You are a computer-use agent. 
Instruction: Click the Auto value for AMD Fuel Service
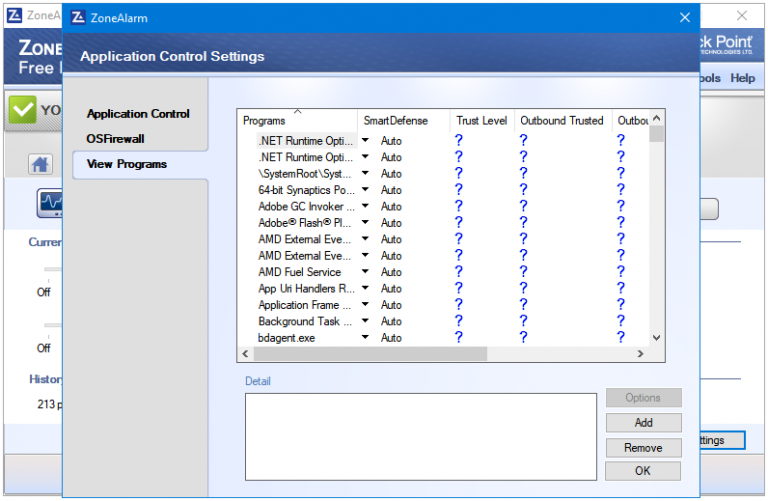(391, 272)
